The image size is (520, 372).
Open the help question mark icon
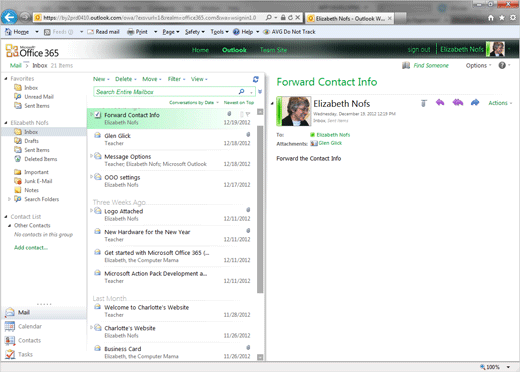coord(502,65)
